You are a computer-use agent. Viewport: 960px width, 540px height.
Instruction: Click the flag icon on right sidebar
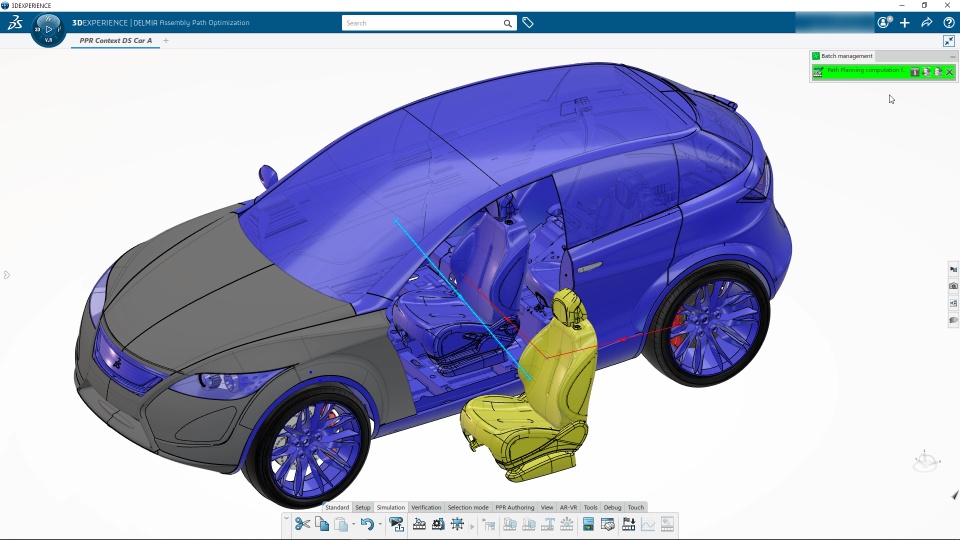(x=953, y=269)
